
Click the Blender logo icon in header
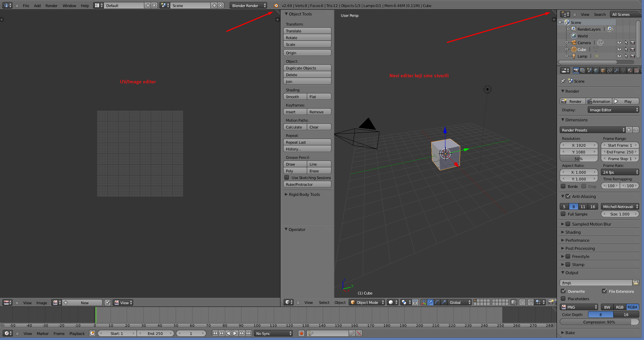pyautogui.click(x=276, y=5)
